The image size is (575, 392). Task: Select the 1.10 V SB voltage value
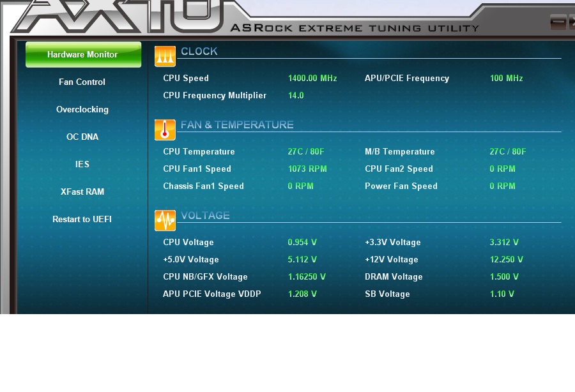502,294
